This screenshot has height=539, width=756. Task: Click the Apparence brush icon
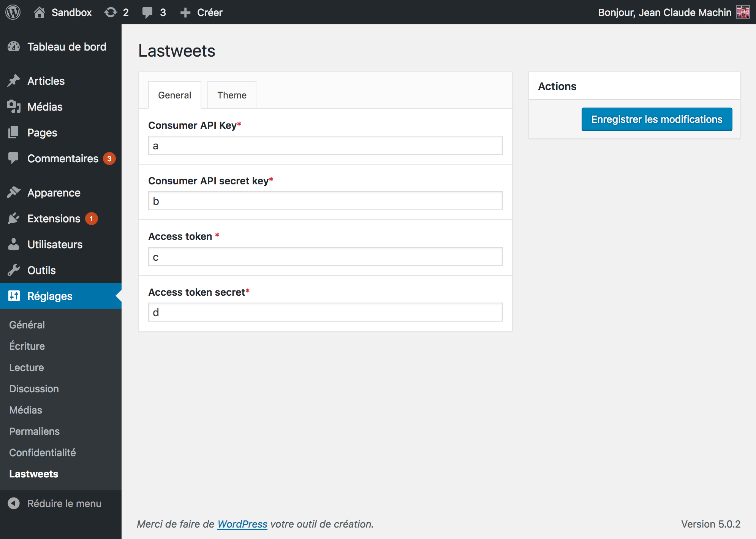pos(14,192)
